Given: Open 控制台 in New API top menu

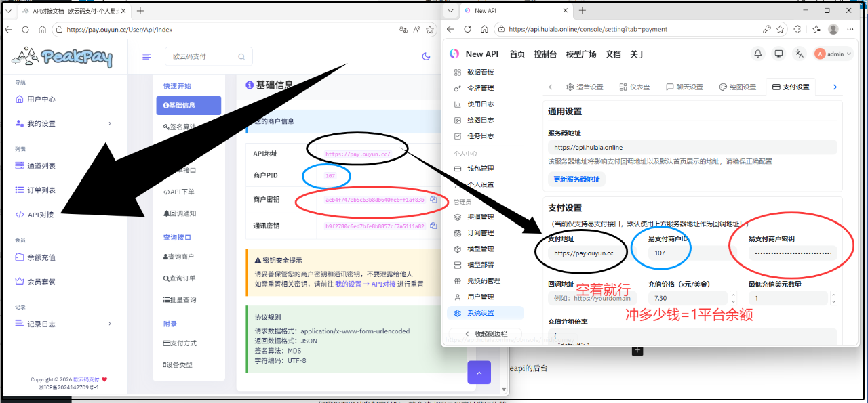Looking at the screenshot, I should point(545,54).
